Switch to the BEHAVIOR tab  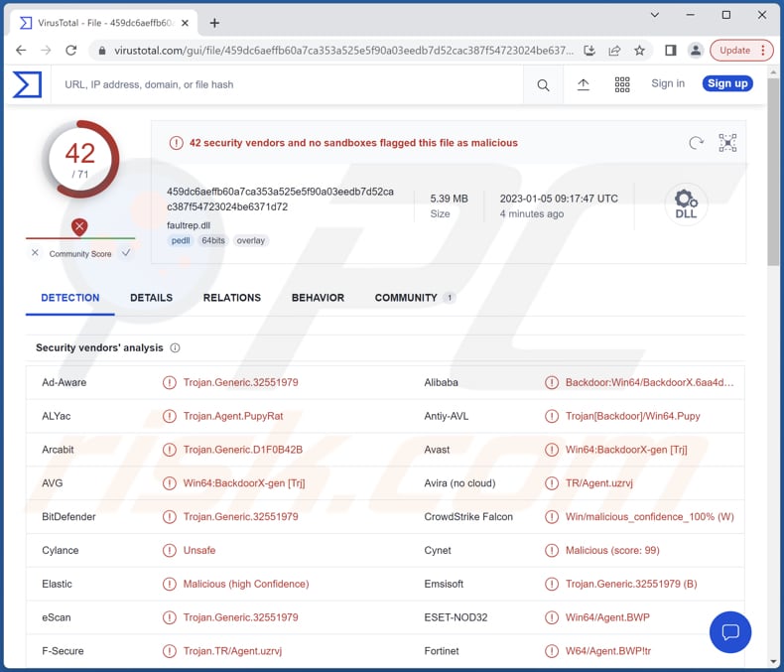tap(318, 298)
